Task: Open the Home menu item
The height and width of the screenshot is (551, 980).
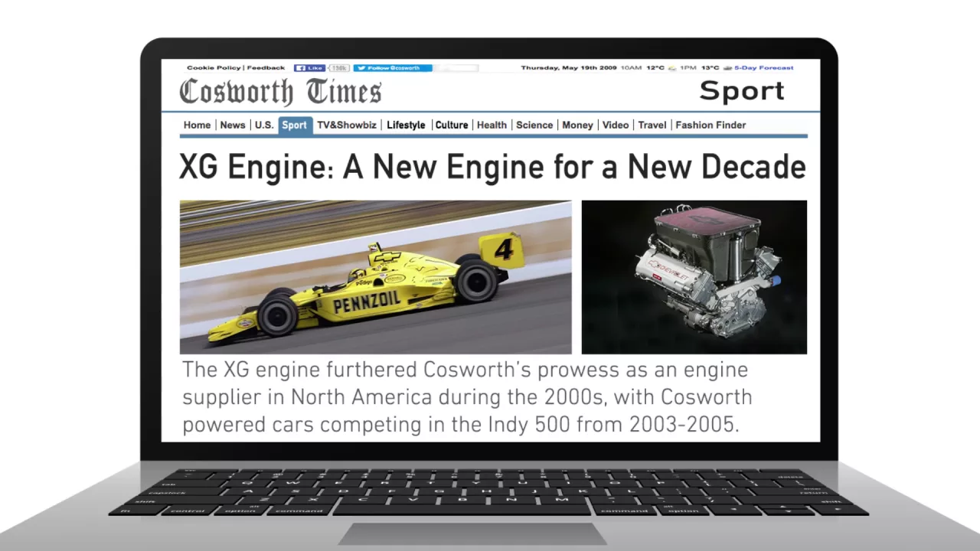Action: coord(197,125)
